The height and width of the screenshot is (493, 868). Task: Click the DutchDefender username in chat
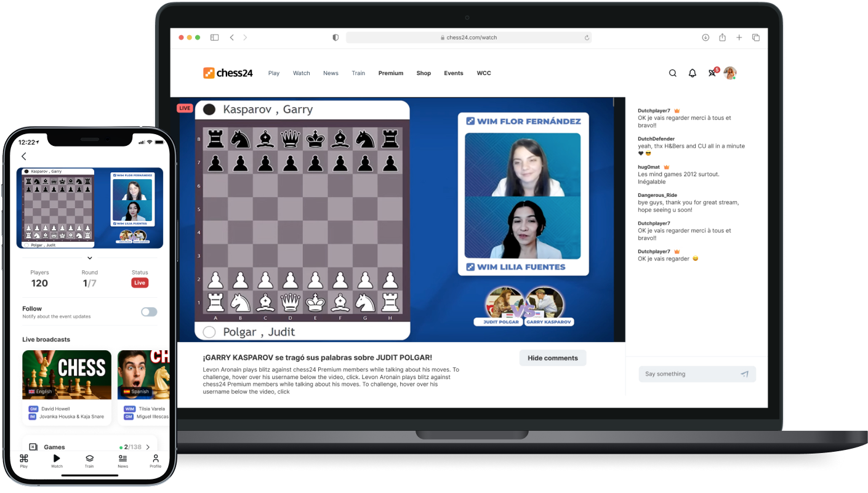coord(656,139)
